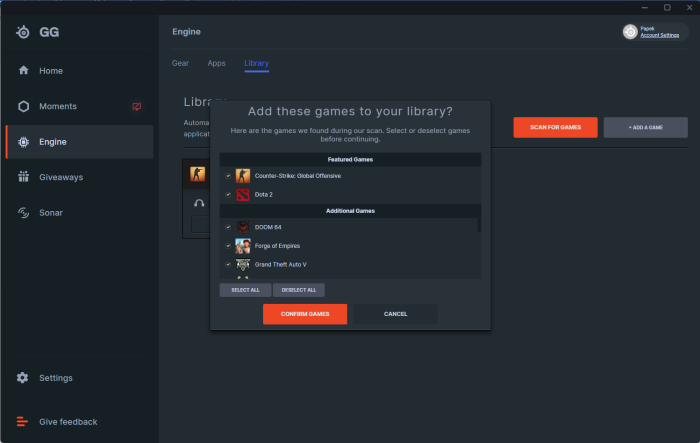The width and height of the screenshot is (700, 443).
Task: Click the games list scrollbar
Action: [479, 225]
